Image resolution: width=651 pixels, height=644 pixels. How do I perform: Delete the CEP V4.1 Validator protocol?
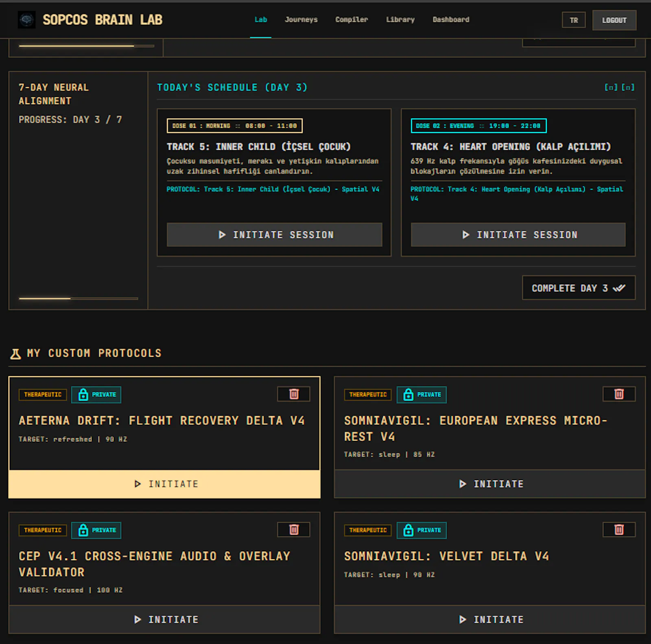(294, 530)
